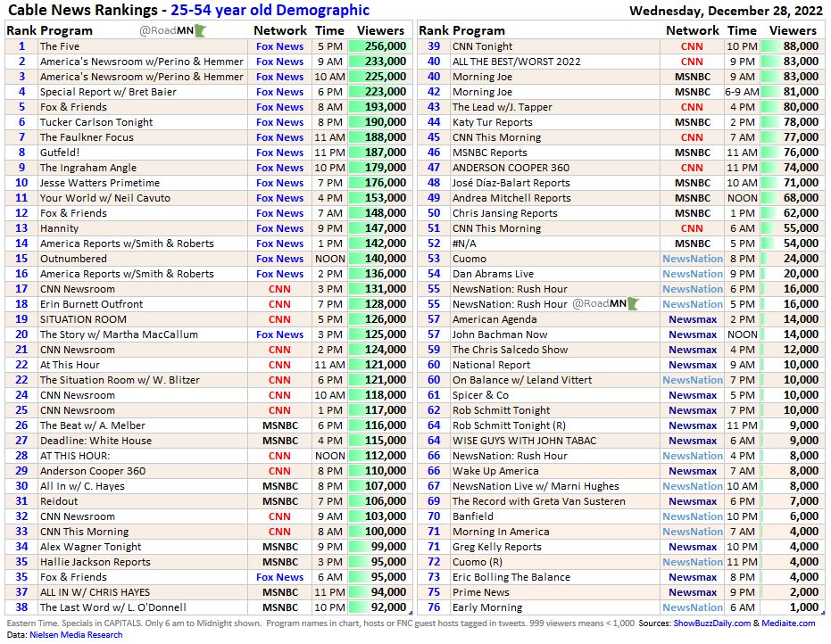The width and height of the screenshot is (831, 644).
Task: Select 'Chris Jansing Reports' program cell
Action: [x=555, y=213]
